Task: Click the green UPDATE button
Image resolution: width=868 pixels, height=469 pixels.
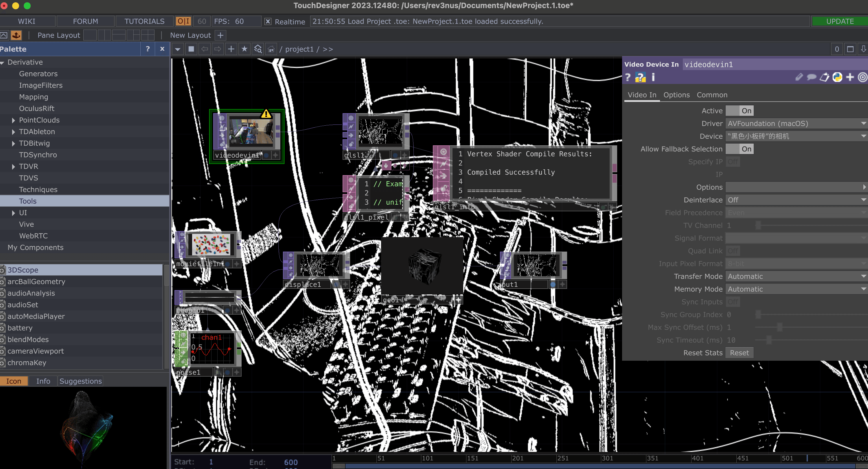Action: 840,21
